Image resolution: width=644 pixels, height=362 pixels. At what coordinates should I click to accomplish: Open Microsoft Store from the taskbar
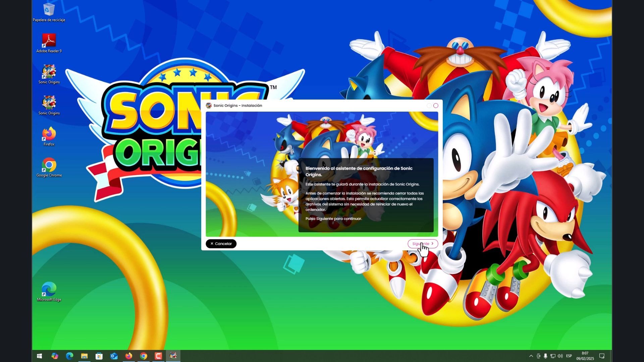tap(99, 356)
